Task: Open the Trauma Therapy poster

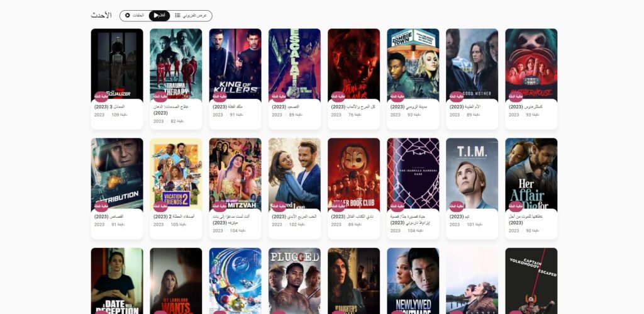Action: tap(176, 64)
